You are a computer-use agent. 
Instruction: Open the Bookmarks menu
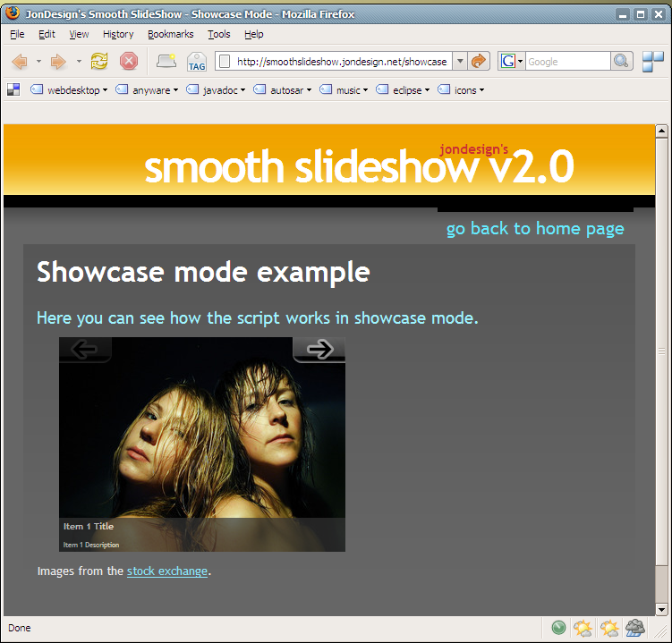tap(171, 34)
